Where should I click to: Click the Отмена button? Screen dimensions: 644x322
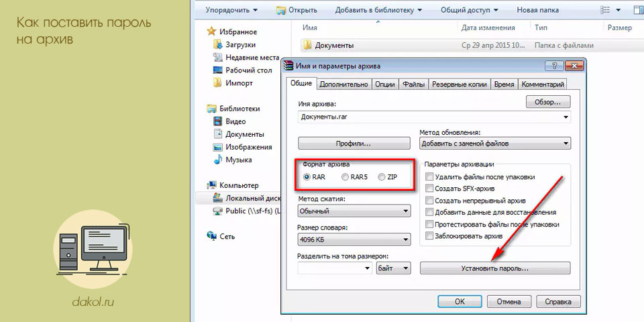(508, 301)
